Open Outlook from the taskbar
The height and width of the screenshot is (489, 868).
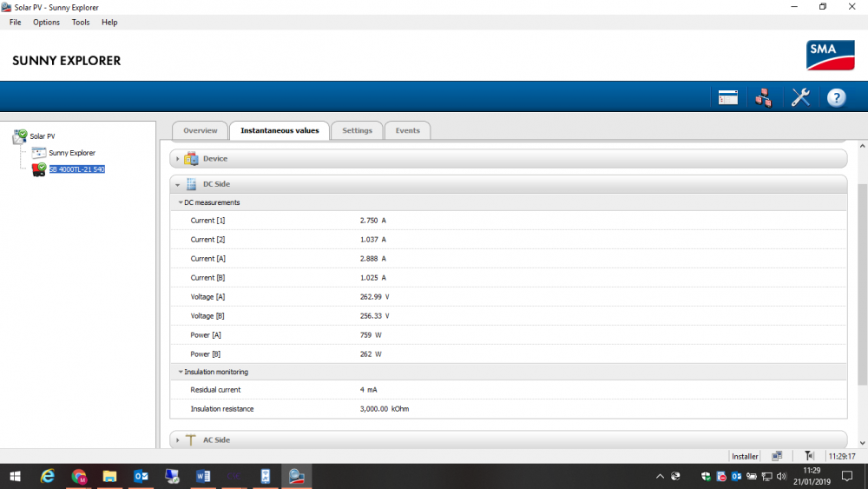pyautogui.click(x=141, y=476)
